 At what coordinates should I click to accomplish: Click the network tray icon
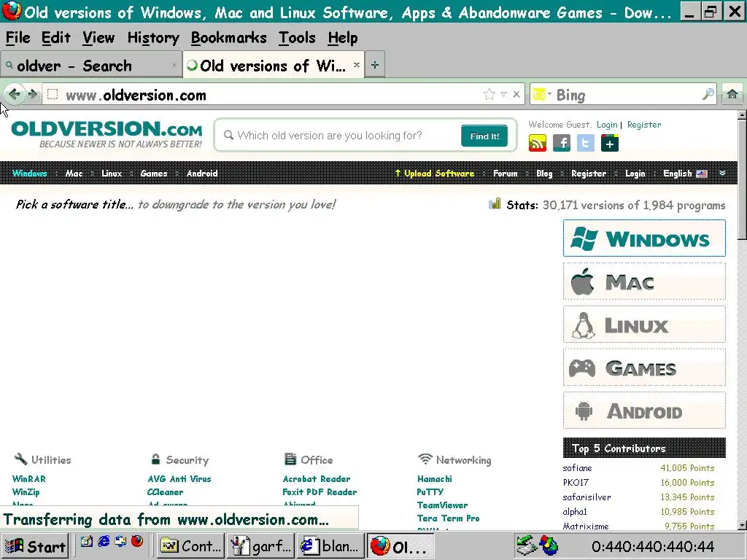527,545
